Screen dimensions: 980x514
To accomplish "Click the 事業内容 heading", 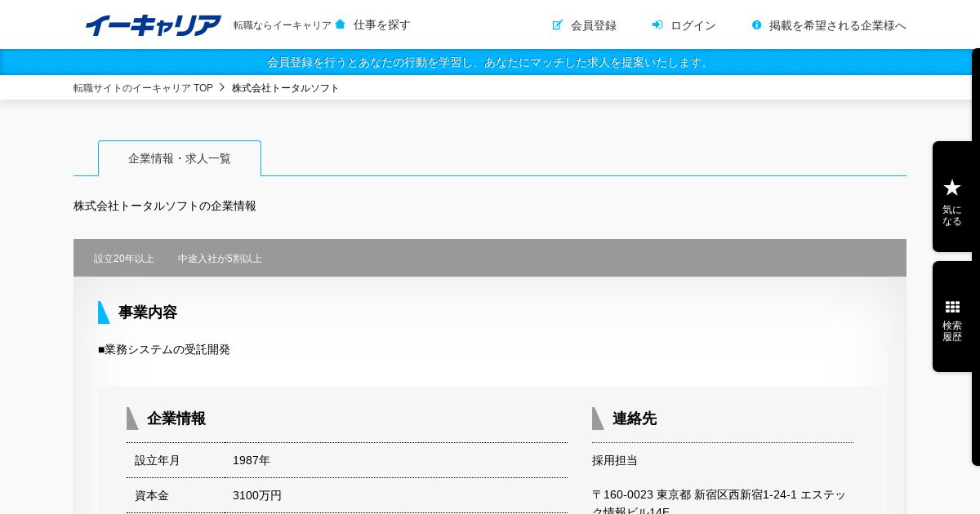I will tap(148, 312).
